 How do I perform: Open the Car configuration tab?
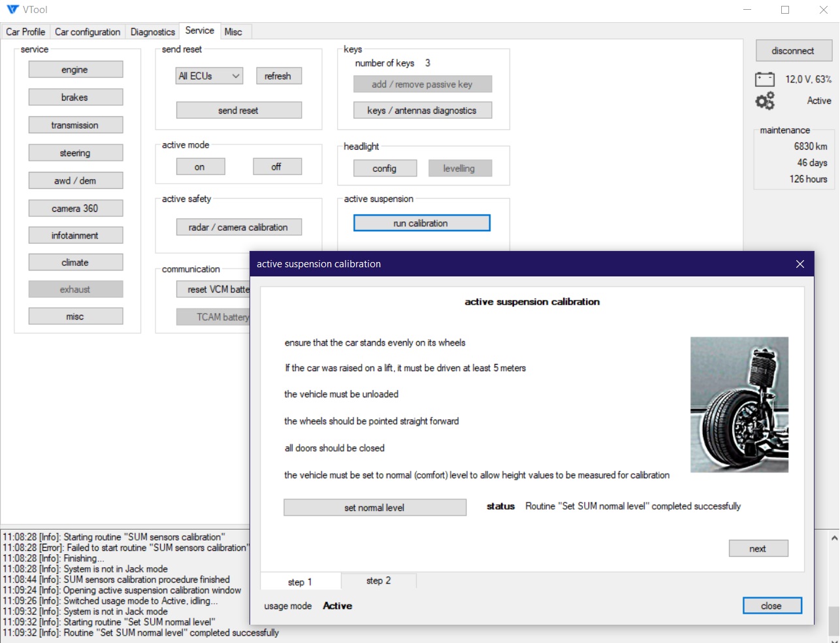88,32
